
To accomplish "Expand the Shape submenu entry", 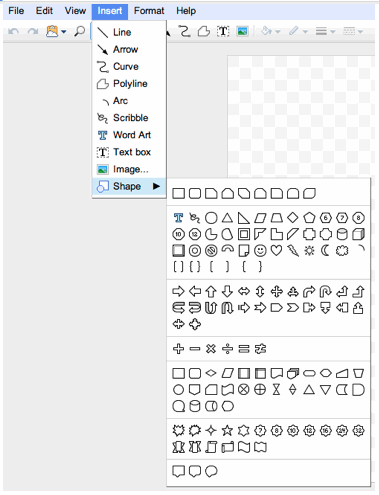I will click(x=129, y=186).
